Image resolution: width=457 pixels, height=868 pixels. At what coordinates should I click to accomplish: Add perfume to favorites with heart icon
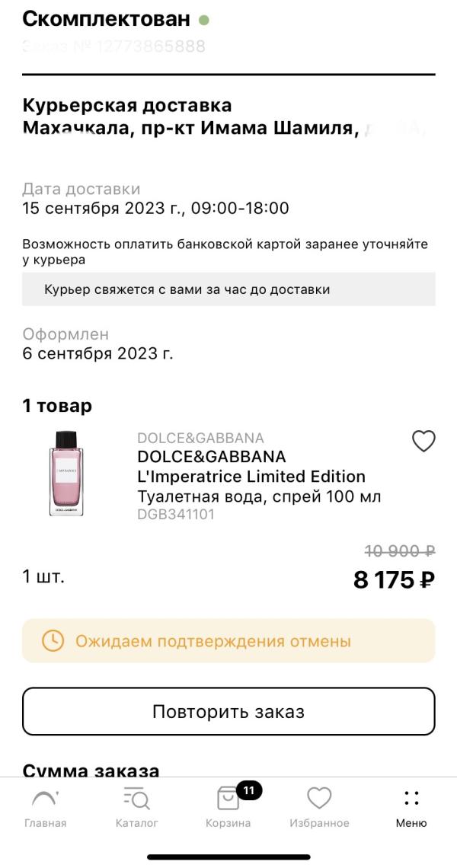coord(423,441)
